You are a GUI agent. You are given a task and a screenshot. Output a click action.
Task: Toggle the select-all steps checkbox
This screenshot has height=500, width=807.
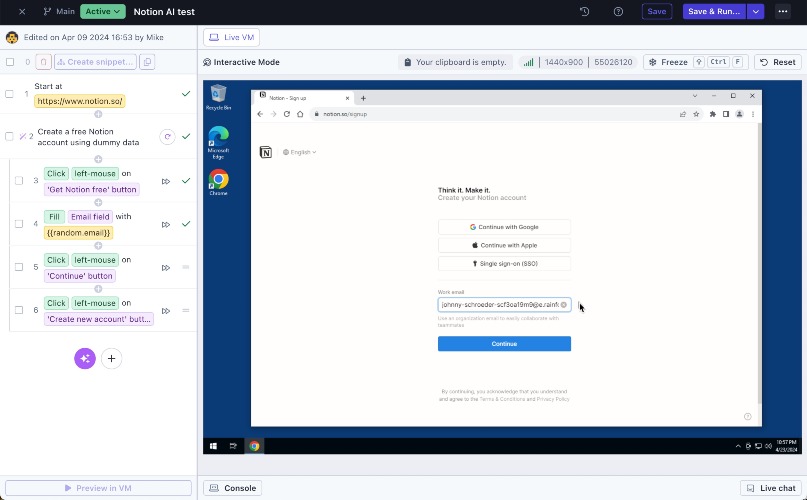[x=10, y=62]
